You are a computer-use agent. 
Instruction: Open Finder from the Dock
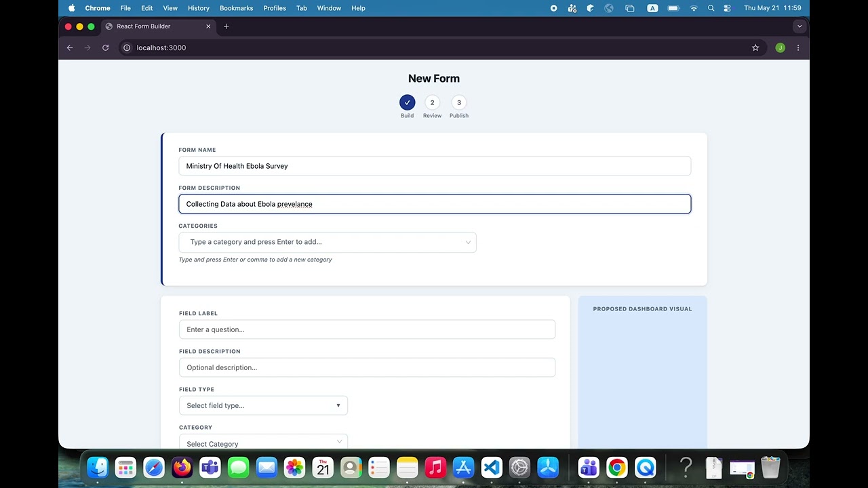pyautogui.click(x=98, y=467)
